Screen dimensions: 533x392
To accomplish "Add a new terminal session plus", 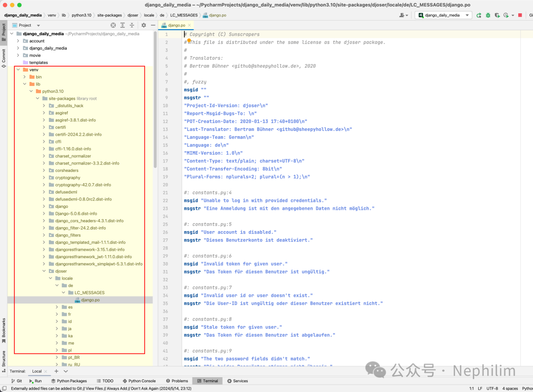I will (56, 371).
